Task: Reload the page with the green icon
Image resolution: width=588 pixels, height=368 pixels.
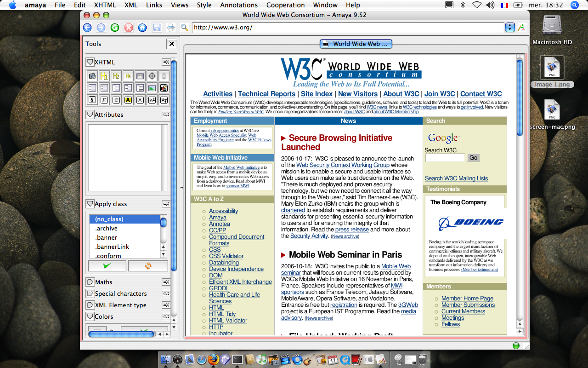Action: [x=115, y=28]
